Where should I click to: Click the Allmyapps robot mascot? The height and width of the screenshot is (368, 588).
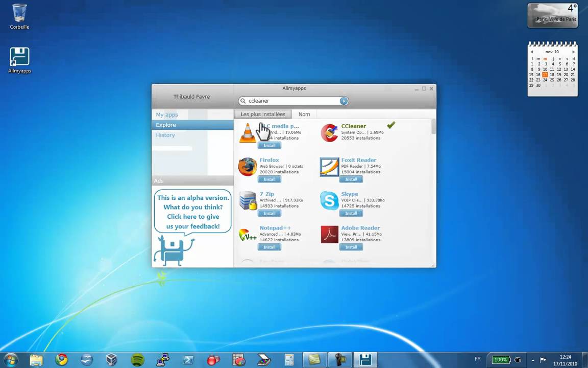(x=174, y=251)
